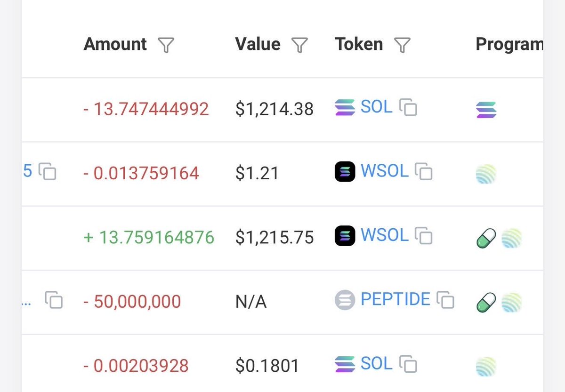Copy SOL token in the $0.1801 row
Image resolution: width=565 pixels, height=392 pixels.
click(408, 364)
